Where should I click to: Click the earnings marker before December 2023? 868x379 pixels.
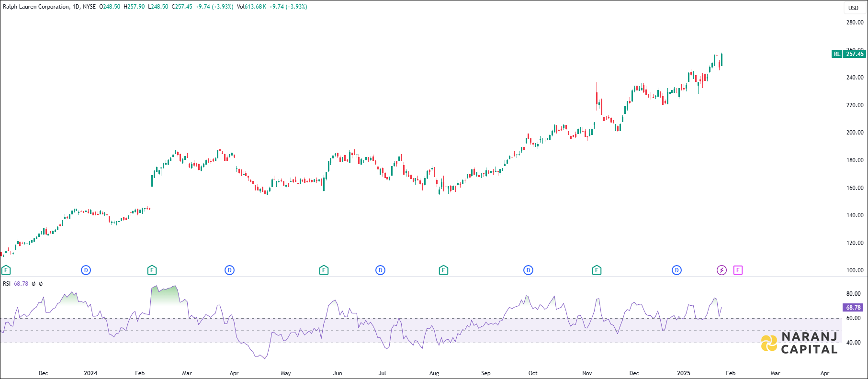(6, 270)
